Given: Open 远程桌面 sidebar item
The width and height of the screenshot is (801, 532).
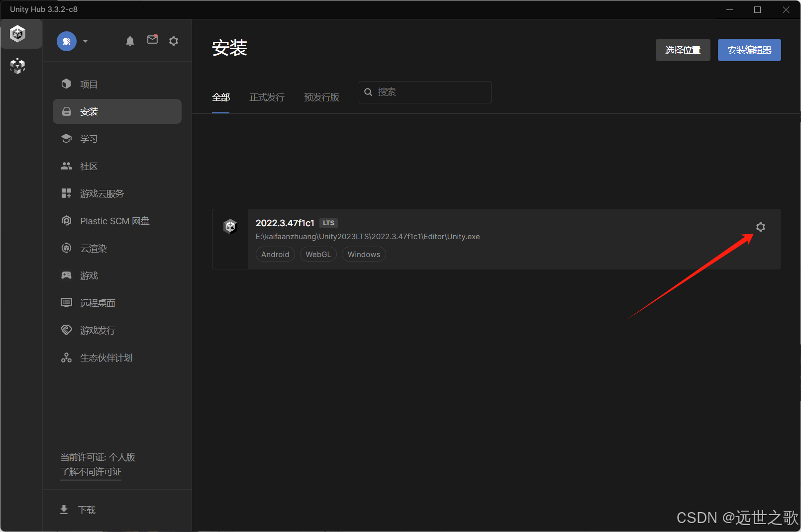Looking at the screenshot, I should coord(117,303).
